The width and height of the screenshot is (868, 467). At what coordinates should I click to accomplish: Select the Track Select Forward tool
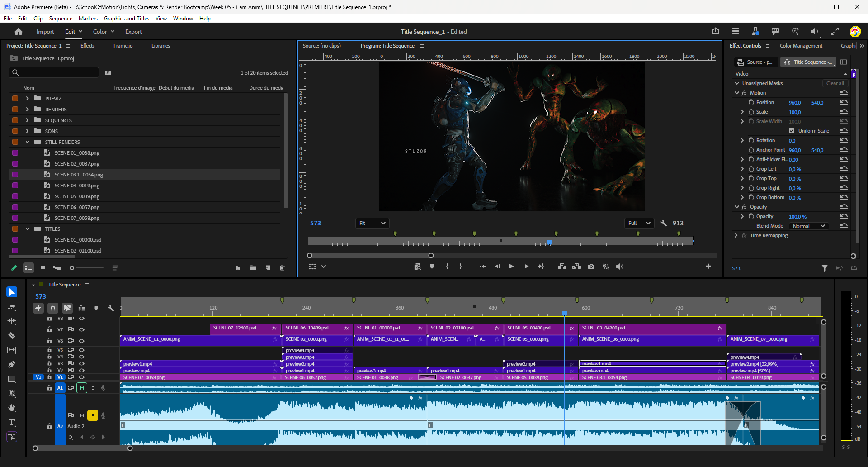(x=12, y=306)
